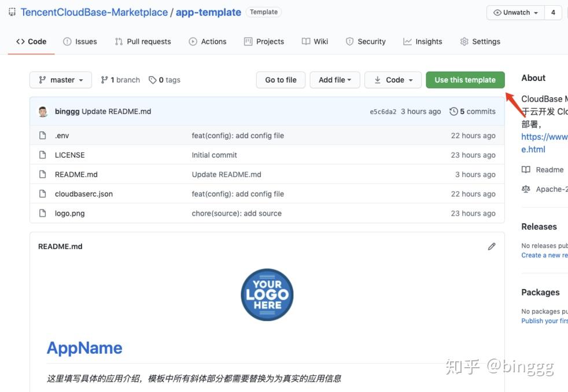Switch to the Issues tab
The height and width of the screenshot is (392, 568).
[x=80, y=42]
